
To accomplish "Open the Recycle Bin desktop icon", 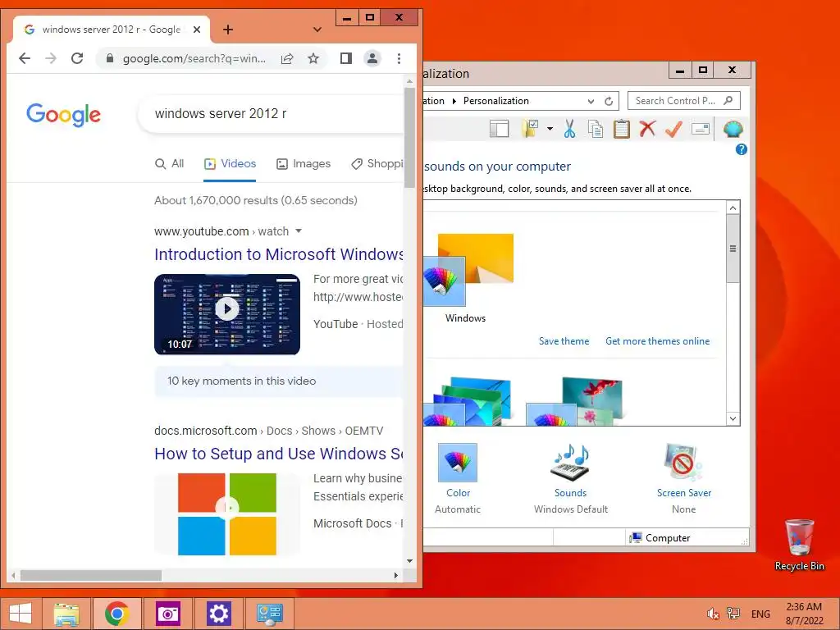I will click(799, 546).
